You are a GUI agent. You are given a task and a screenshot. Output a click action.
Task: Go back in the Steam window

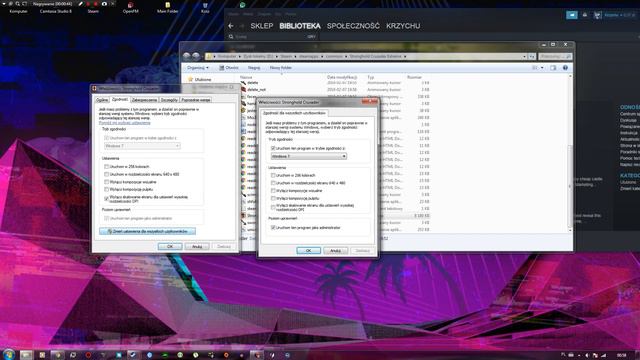click(231, 26)
